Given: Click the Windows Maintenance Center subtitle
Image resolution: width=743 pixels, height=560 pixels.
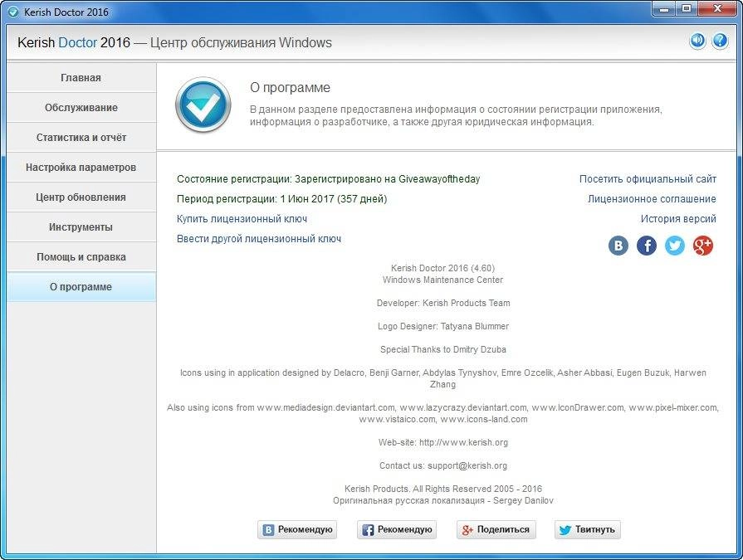Looking at the screenshot, I should [443, 280].
